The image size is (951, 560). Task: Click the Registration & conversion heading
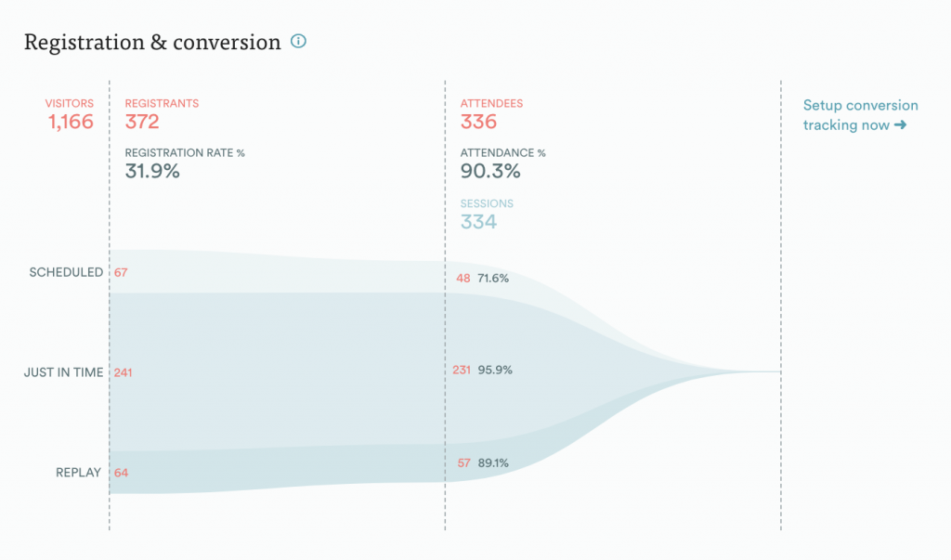coord(152,42)
